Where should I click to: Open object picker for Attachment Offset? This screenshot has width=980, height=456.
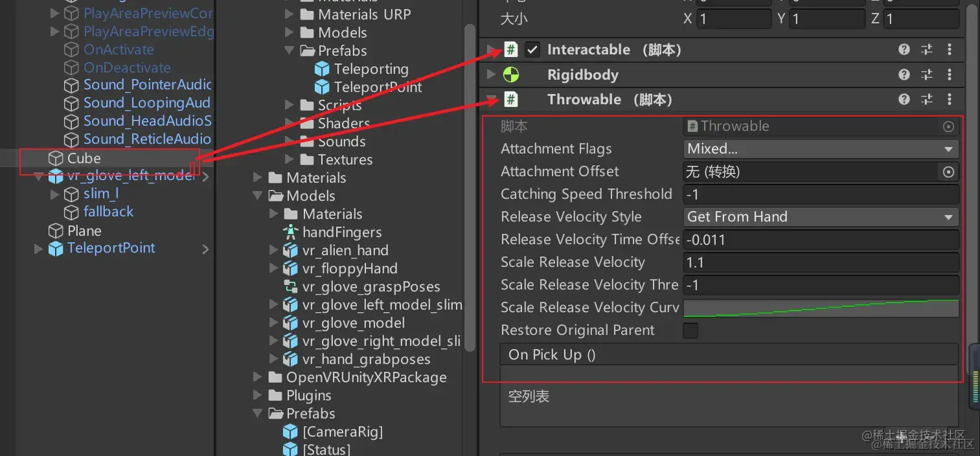coord(948,172)
